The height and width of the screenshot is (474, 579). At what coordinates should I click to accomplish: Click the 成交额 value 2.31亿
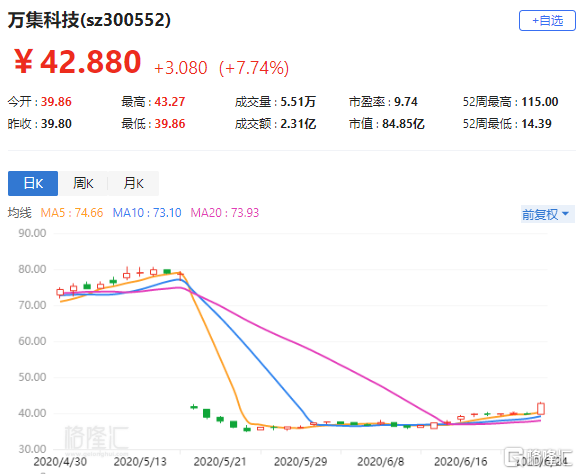pyautogui.click(x=298, y=124)
